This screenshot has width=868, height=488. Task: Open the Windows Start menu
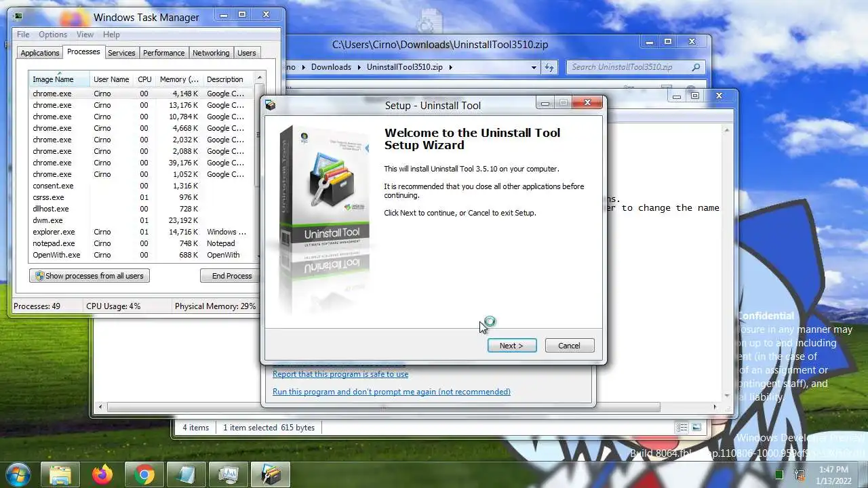(17, 473)
